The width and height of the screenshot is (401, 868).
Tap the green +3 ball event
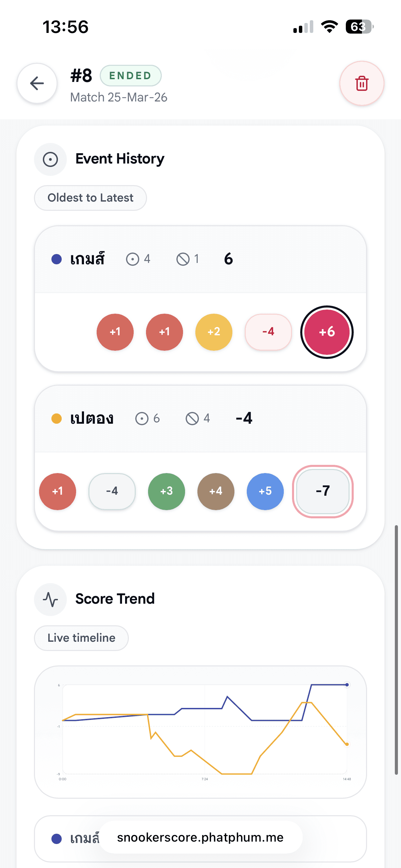(167, 491)
